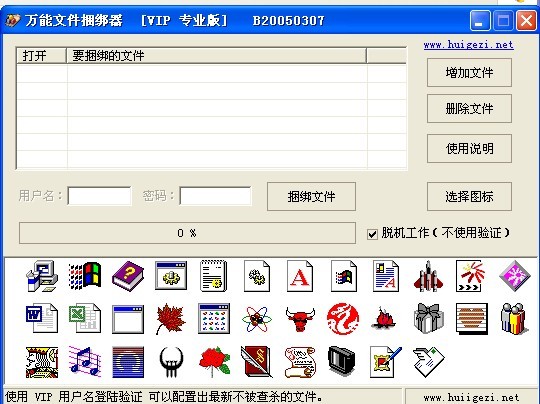This screenshot has height=404, width=540.
Task: Choose the page with Windows flag icon
Action: click(343, 276)
